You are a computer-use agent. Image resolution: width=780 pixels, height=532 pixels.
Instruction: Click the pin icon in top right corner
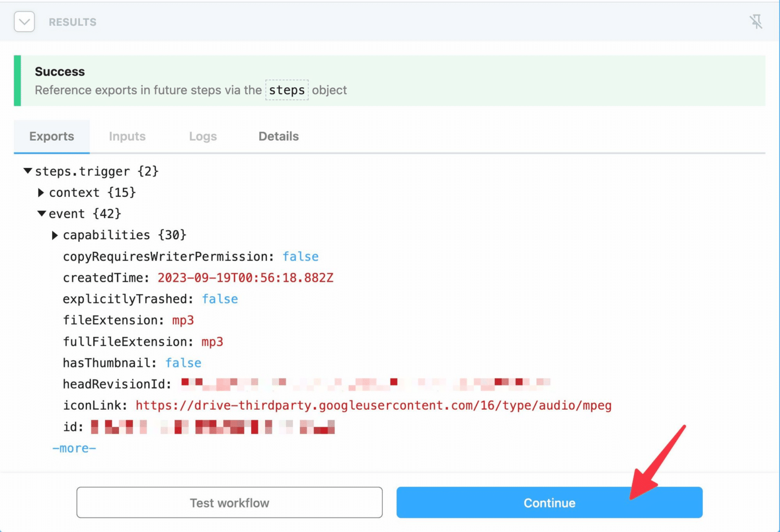757,21
